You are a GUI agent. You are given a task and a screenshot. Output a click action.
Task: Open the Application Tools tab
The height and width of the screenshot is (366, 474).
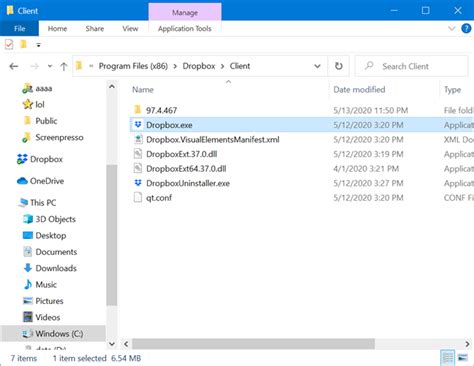click(185, 29)
